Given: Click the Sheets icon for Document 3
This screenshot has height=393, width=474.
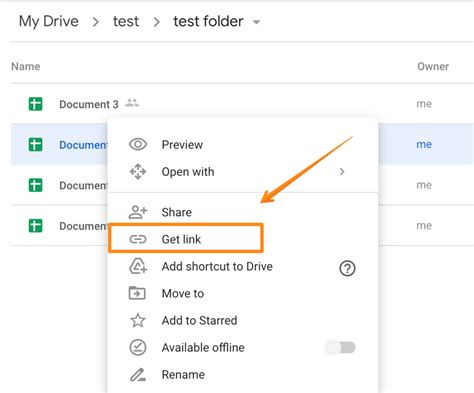Looking at the screenshot, I should click(35, 104).
